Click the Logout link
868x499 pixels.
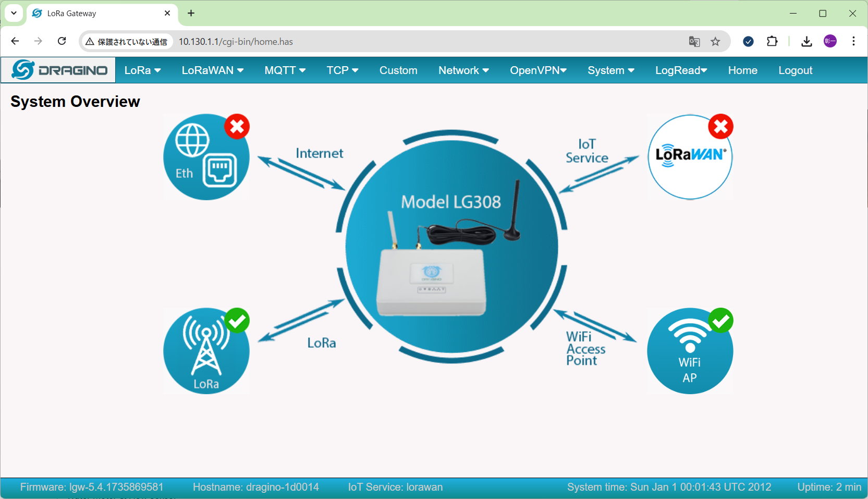[795, 70]
